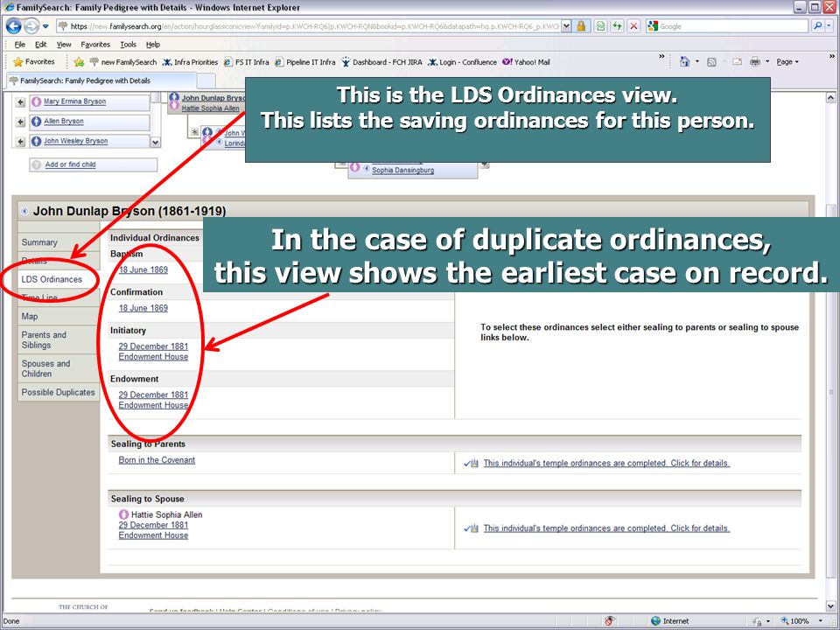Open the Edit menu
Image resolution: width=840 pixels, height=630 pixels.
41,45
